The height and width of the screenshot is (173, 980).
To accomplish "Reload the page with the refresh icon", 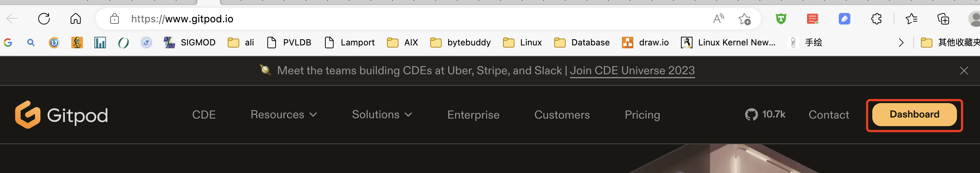I will (x=44, y=19).
